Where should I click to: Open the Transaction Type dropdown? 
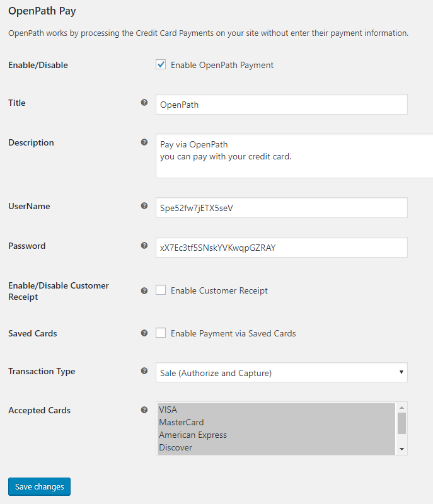(x=282, y=372)
